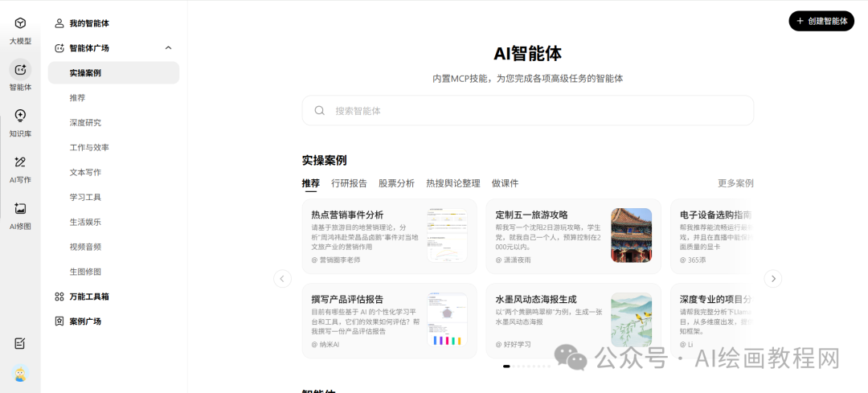This screenshot has height=393, width=868.
Task: Open the user avatar profile
Action: pos(20,375)
